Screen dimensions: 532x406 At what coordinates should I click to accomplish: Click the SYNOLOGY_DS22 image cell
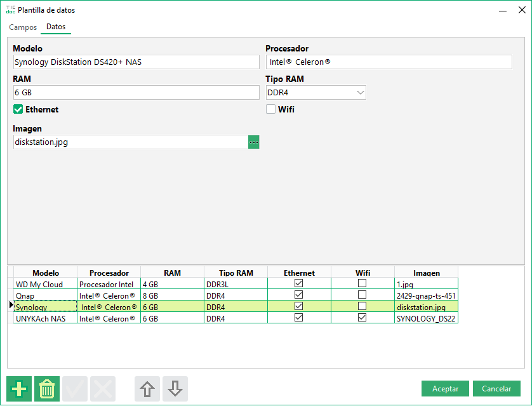(427, 318)
